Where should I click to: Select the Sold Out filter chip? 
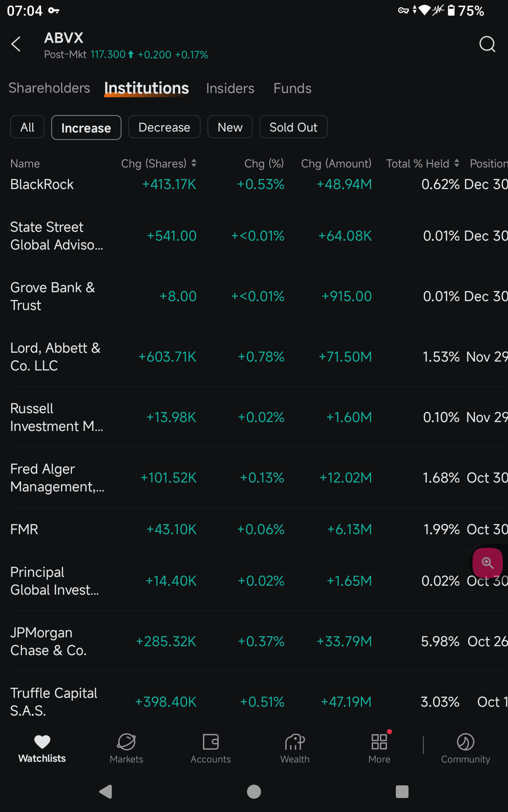(293, 127)
